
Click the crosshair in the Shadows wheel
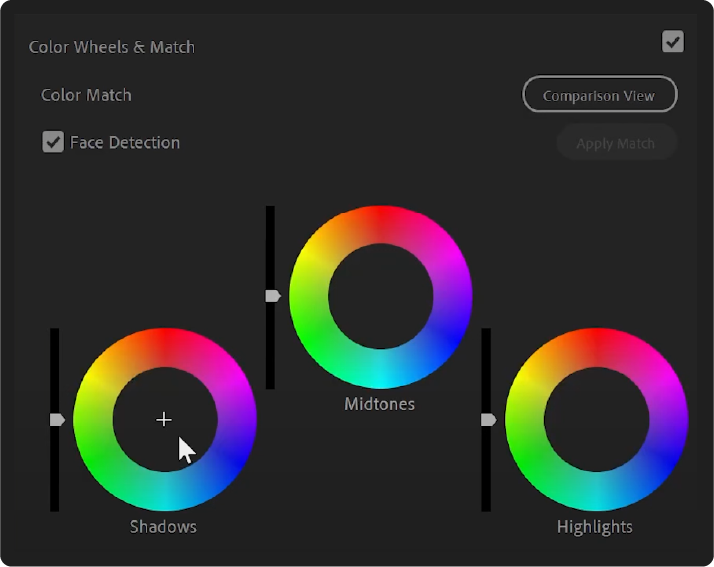[164, 419]
